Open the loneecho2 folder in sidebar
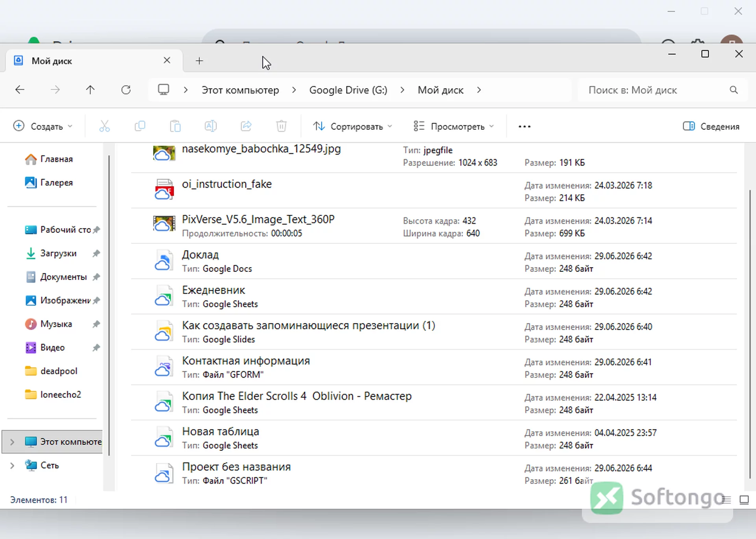756x539 pixels. coord(53,394)
